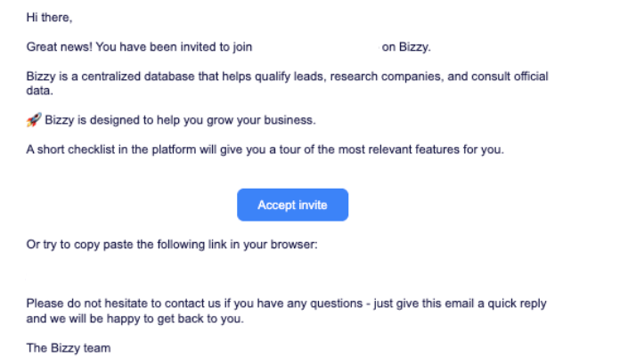Viewport: 628px width, 364px height.
Task: Click the "on Bizzy." text ending the invite sentence
Action: coord(406,47)
